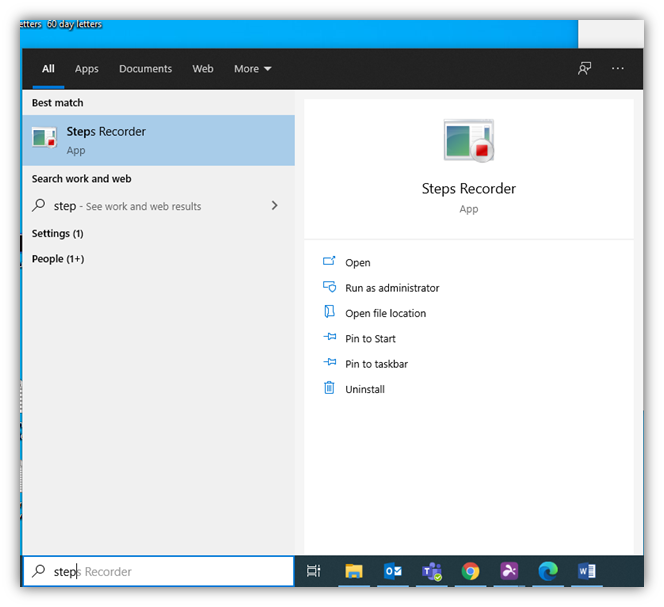Expand the People (1+) results group

58,259
